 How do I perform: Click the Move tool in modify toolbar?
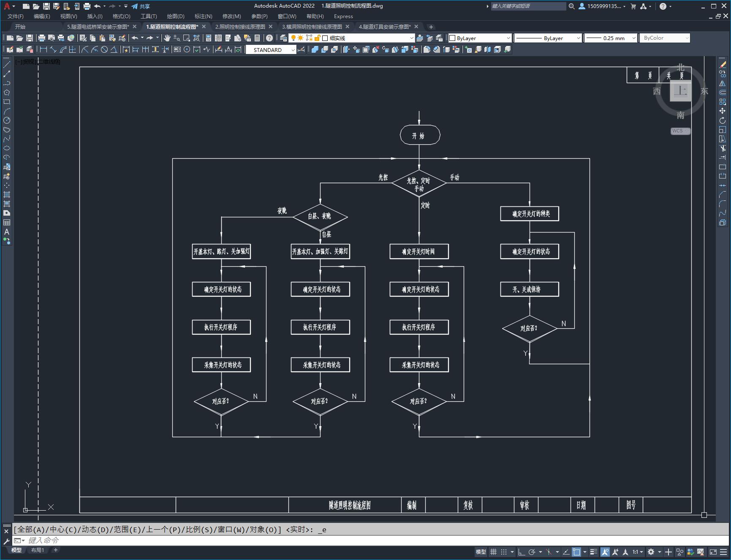click(x=723, y=111)
